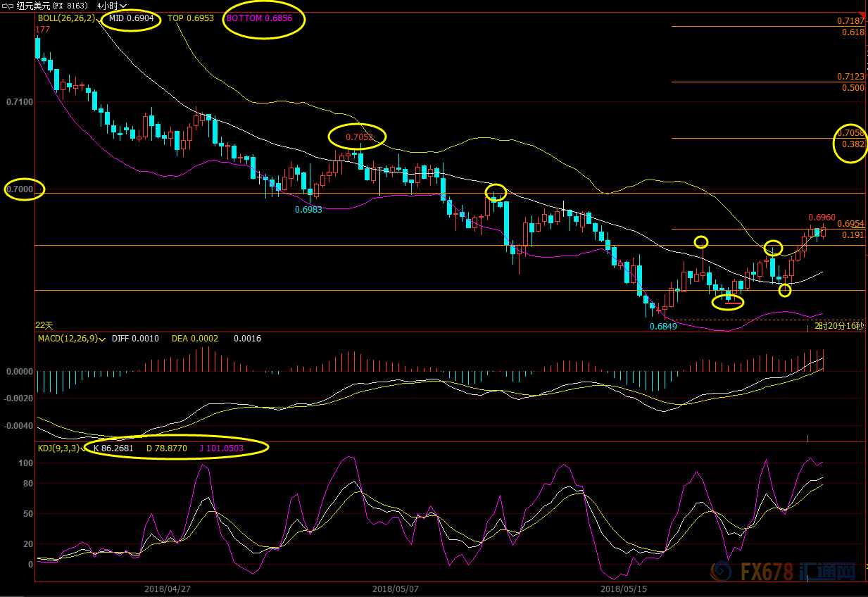Select the BOLL TOP 0.6953 label
This screenshot has width=868, height=597.
190,18
